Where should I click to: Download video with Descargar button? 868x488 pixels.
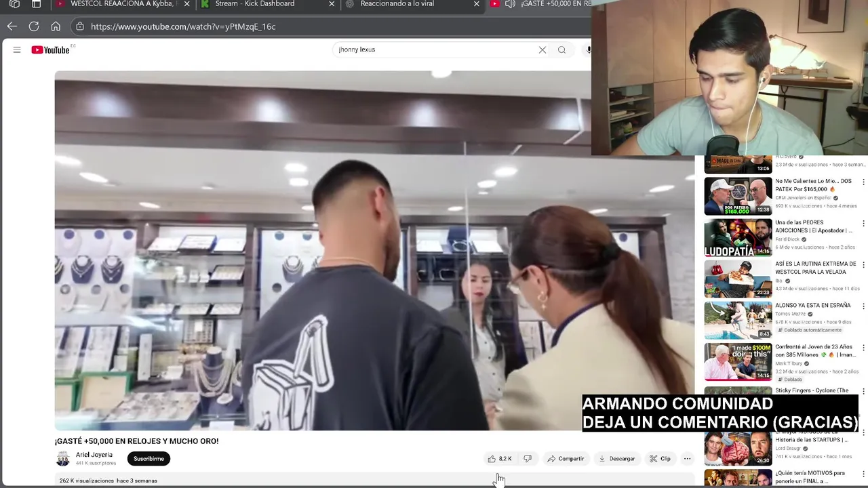616,459
